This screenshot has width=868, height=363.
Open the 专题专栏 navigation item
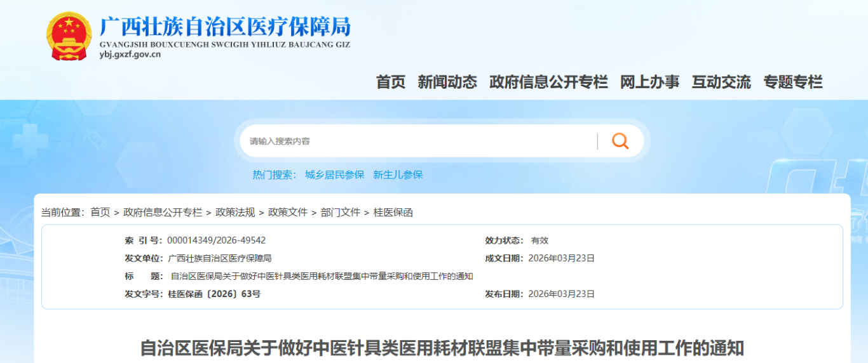pyautogui.click(x=792, y=82)
